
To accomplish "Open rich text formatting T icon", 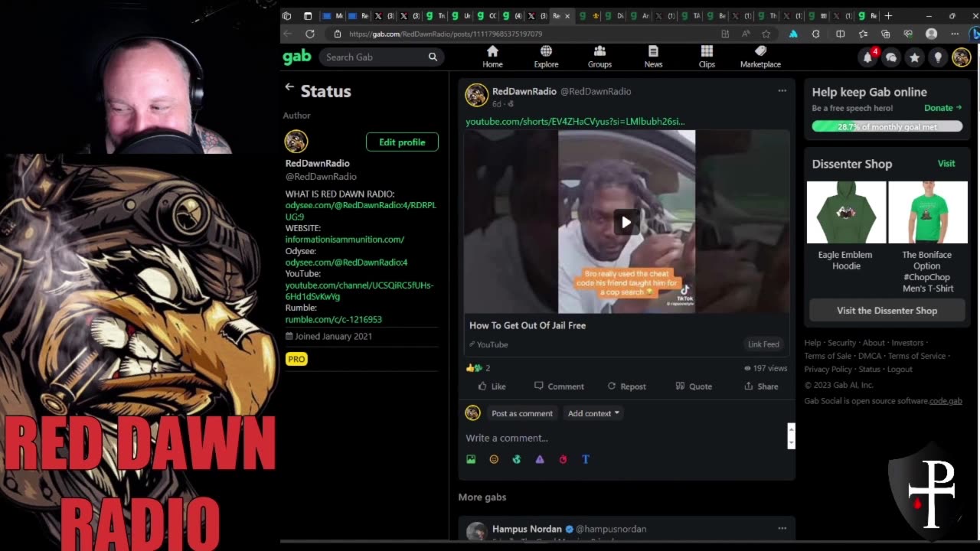I will [586, 459].
